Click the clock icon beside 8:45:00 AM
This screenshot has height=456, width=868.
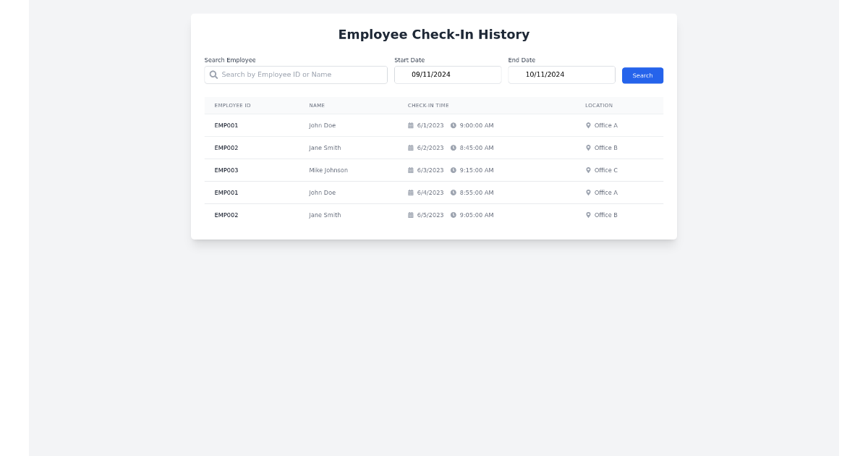coord(452,147)
